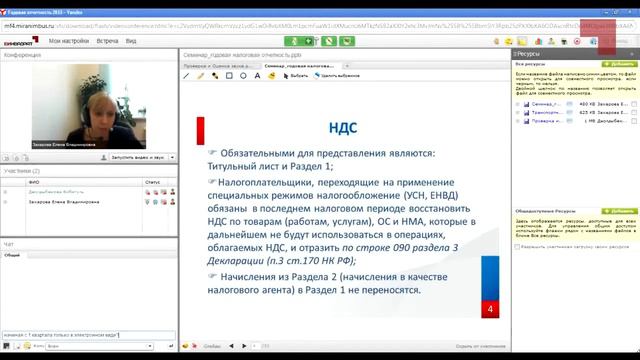Select the greyed-out first participant name row
The width and height of the screenshot is (640, 360).
pos(56,192)
